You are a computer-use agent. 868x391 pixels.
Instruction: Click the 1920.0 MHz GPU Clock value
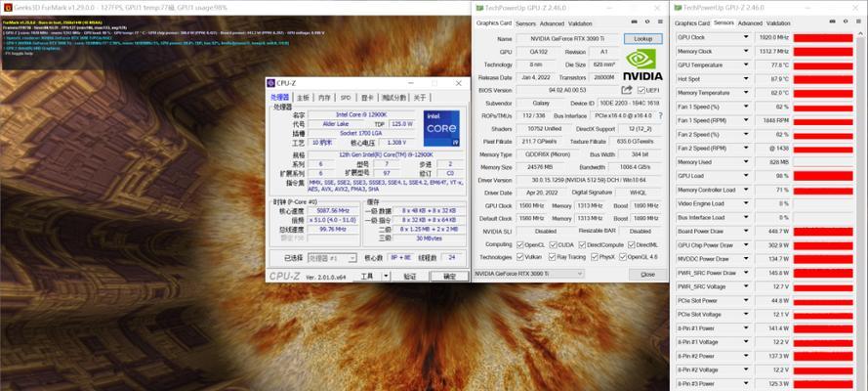click(x=772, y=38)
